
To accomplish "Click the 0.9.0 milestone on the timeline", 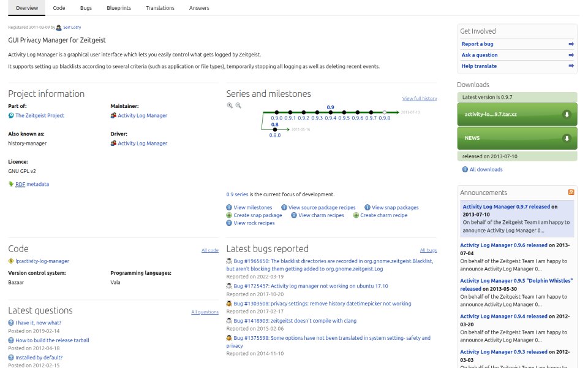I will coord(277,118).
